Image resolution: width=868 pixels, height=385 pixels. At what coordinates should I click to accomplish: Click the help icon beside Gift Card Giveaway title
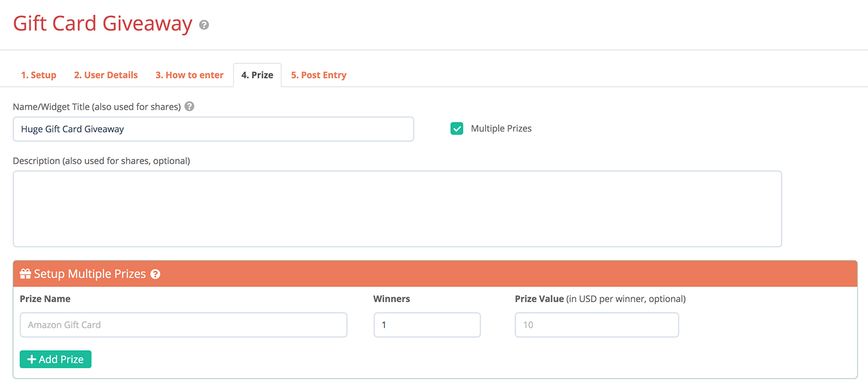204,25
